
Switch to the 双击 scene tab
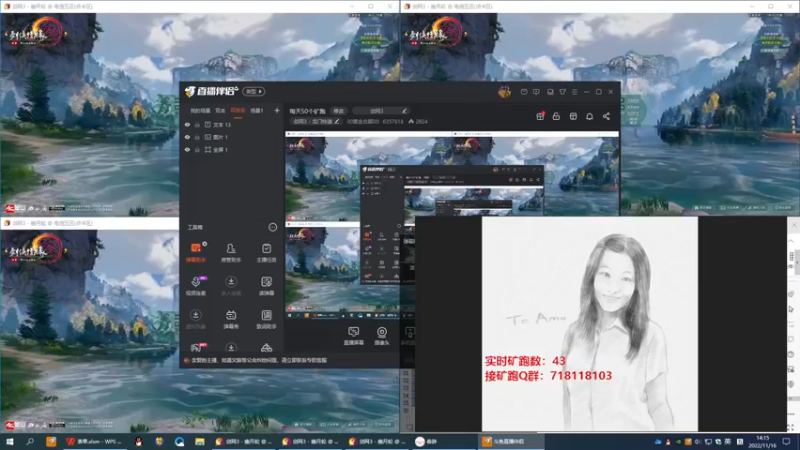click(x=220, y=111)
